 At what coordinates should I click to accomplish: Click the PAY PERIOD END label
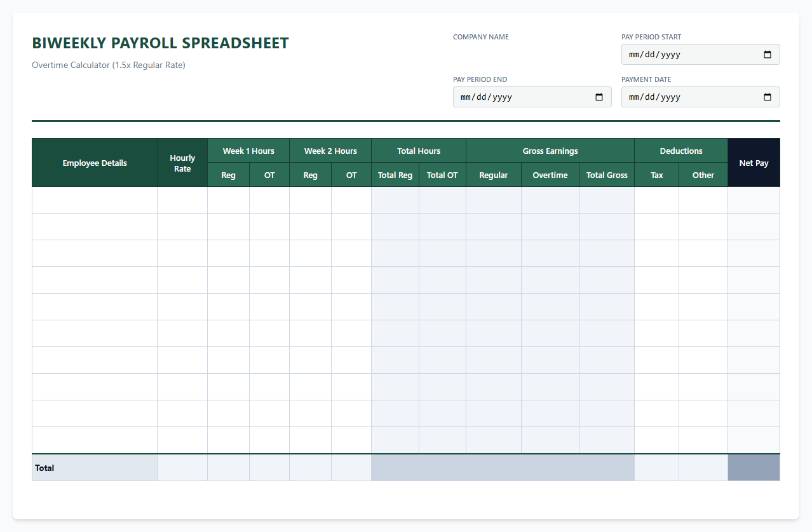click(480, 79)
